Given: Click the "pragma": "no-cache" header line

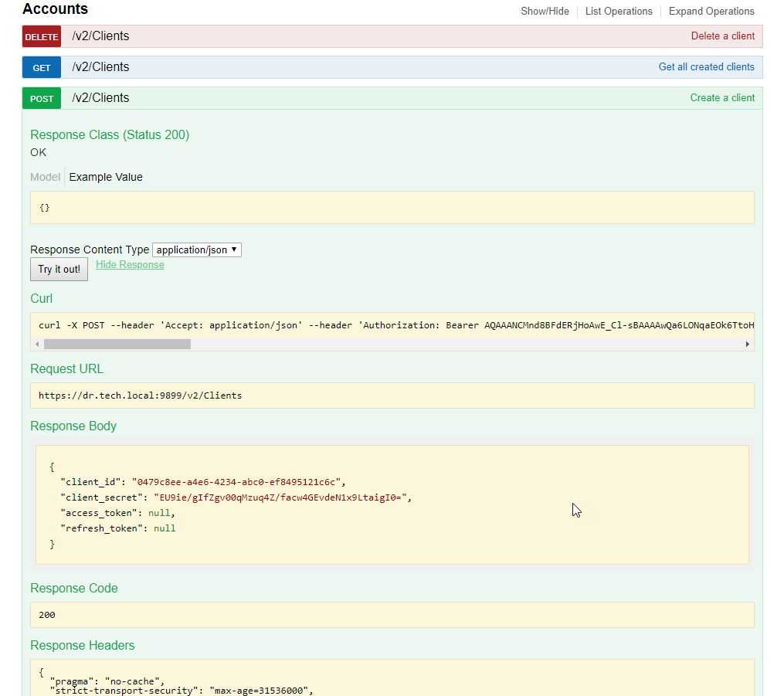Looking at the screenshot, I should click(107, 681).
